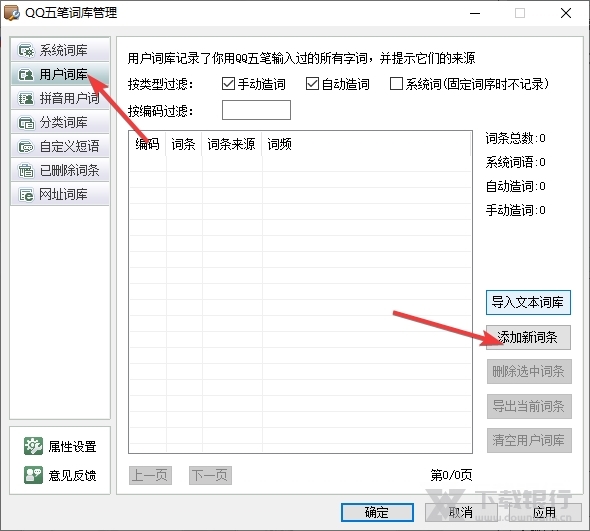
Task: Open the 网址词库 tab label
Action: pyautogui.click(x=64, y=195)
